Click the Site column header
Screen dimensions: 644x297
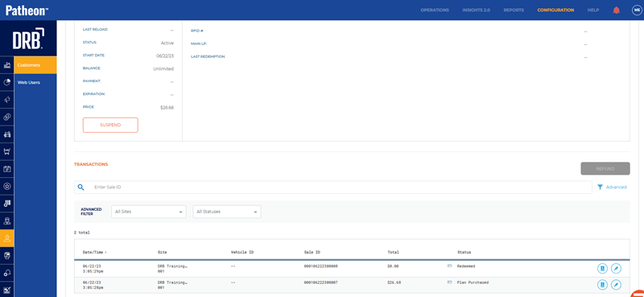click(x=163, y=252)
